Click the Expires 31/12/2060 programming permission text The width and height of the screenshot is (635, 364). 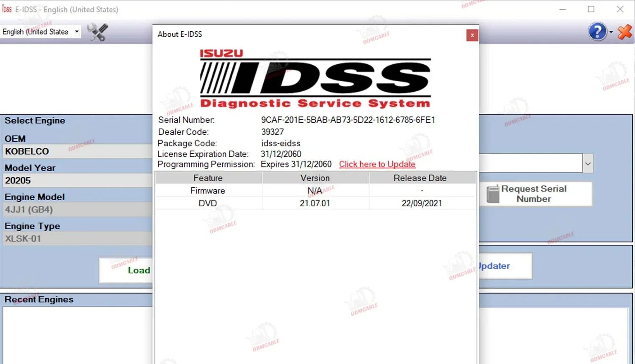click(x=296, y=164)
